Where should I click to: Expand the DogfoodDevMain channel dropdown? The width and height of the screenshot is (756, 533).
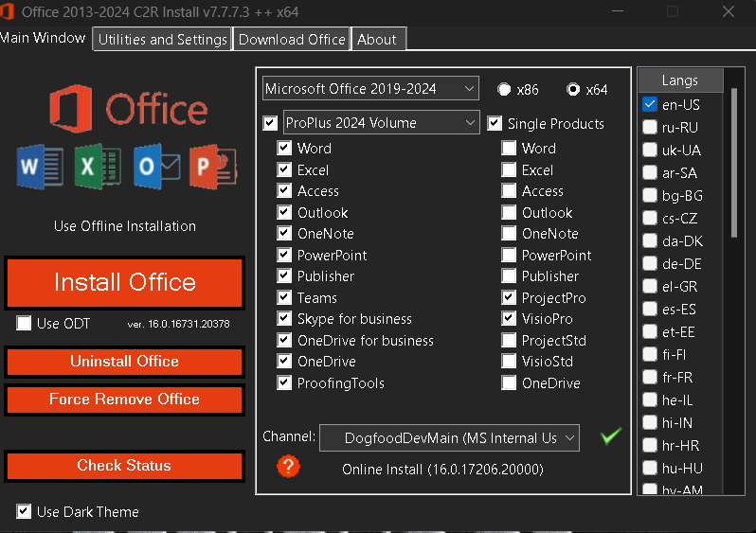pyautogui.click(x=449, y=438)
